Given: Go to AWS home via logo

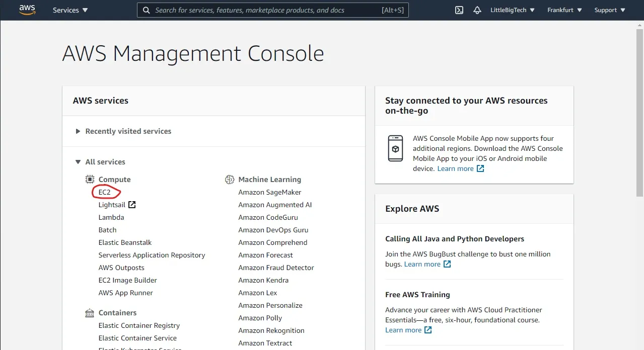Looking at the screenshot, I should point(27,10).
